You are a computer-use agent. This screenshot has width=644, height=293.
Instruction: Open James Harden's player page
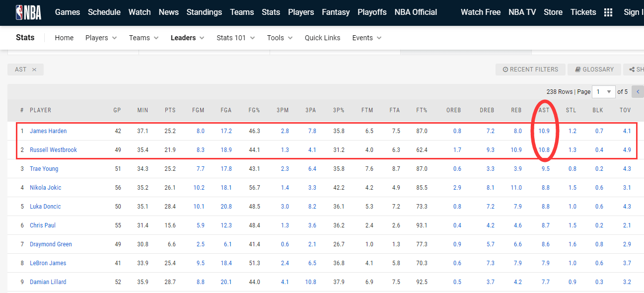48,131
